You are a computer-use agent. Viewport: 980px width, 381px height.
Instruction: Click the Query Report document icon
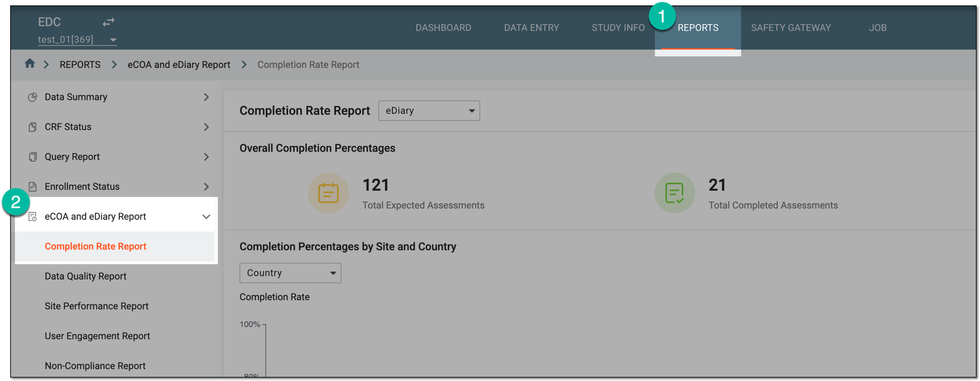[x=33, y=157]
